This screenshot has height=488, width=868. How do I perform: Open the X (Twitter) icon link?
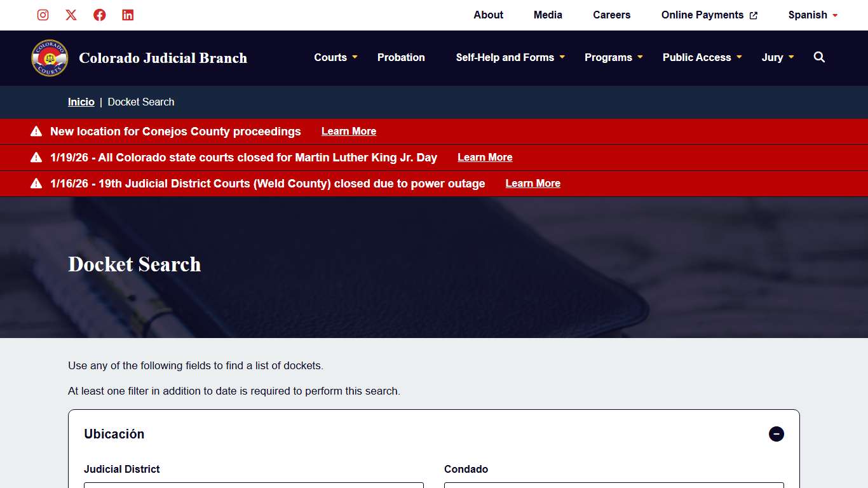coord(71,15)
